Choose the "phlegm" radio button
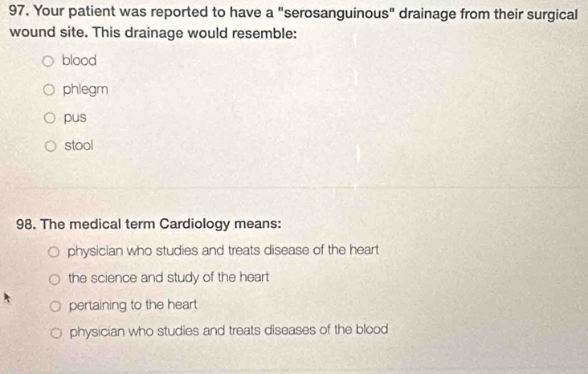Screen dimensions: 588x374 (x=49, y=90)
